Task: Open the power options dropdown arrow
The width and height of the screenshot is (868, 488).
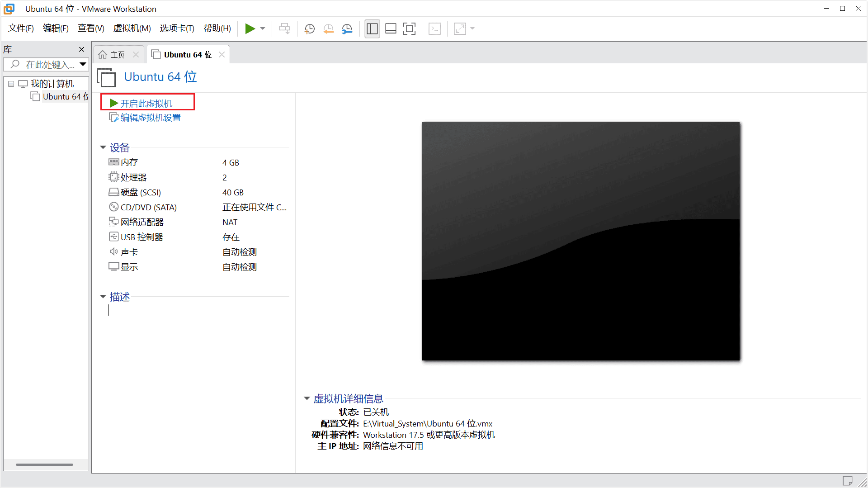Action: (x=263, y=28)
